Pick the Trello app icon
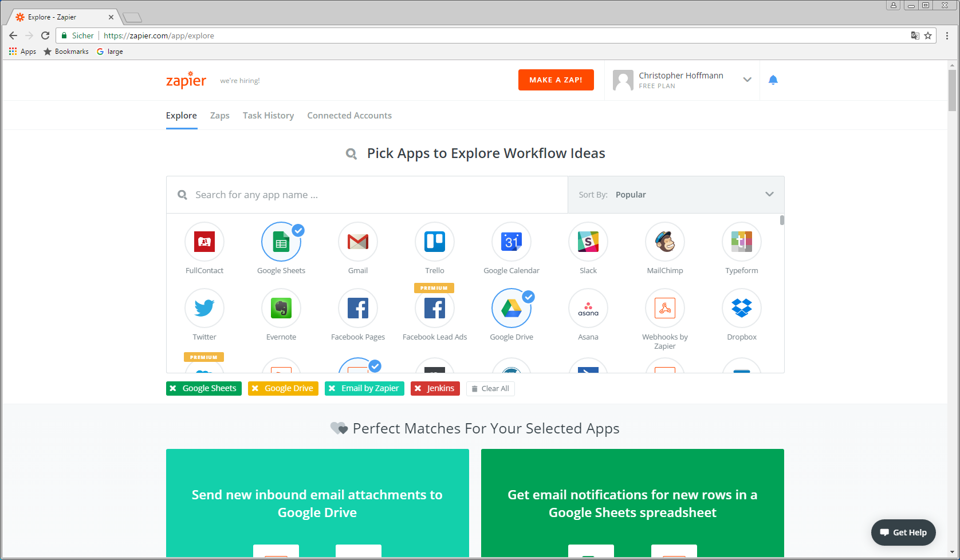 click(435, 242)
